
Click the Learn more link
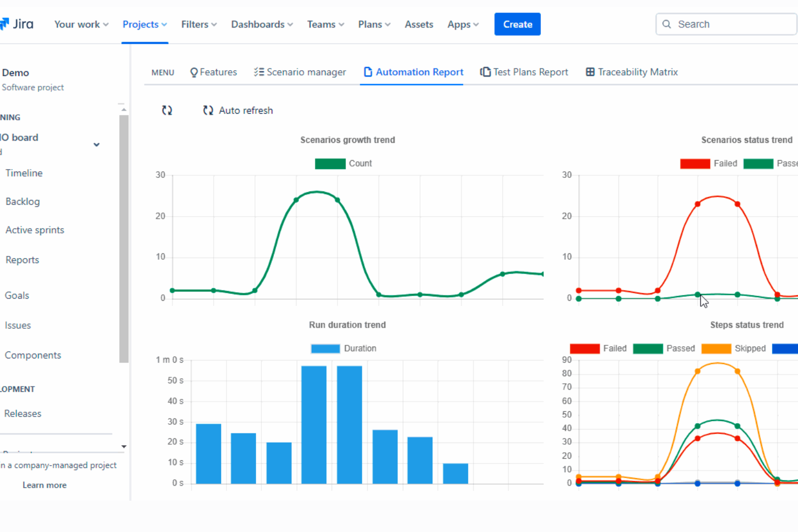44,485
